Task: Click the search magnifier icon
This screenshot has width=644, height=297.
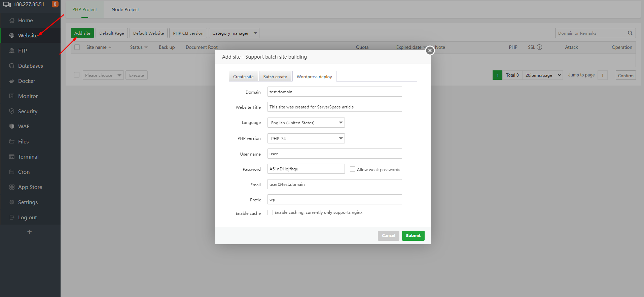Action: 630,33
